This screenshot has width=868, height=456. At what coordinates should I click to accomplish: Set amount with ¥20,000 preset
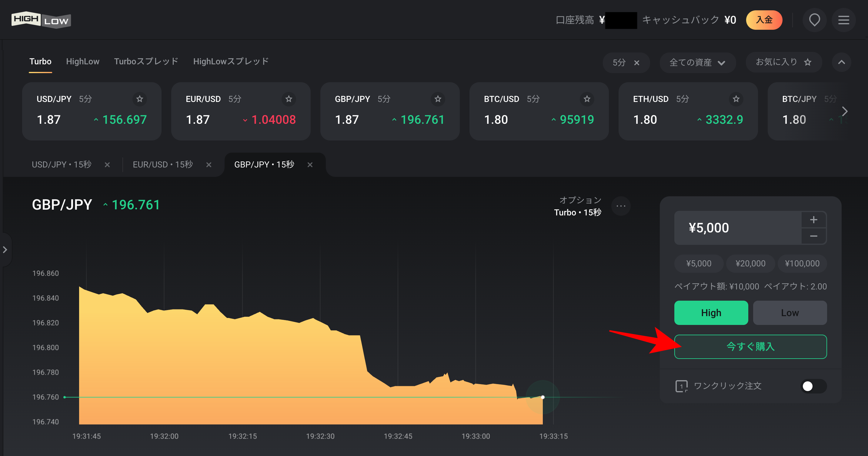750,263
